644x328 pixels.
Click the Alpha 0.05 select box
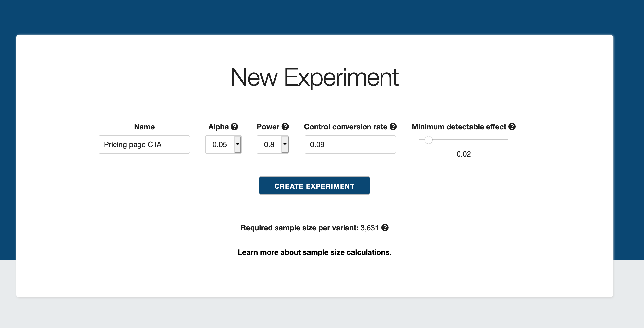tap(220, 144)
